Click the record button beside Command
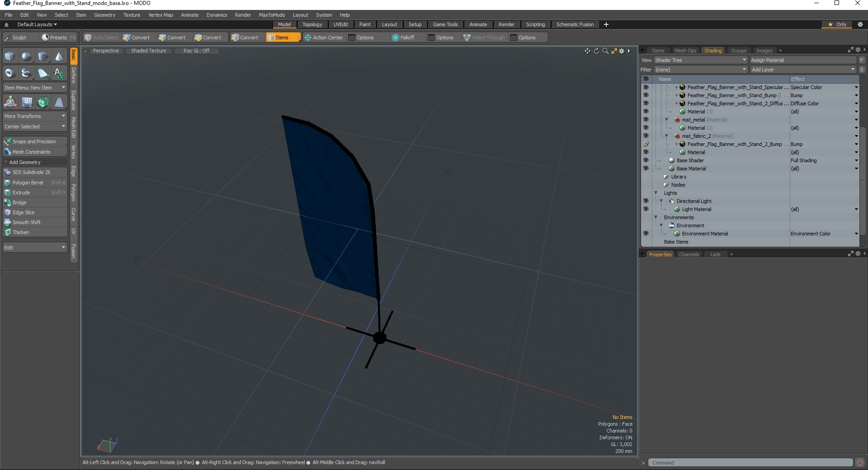Screen dimensions: 868x470 click(860, 463)
